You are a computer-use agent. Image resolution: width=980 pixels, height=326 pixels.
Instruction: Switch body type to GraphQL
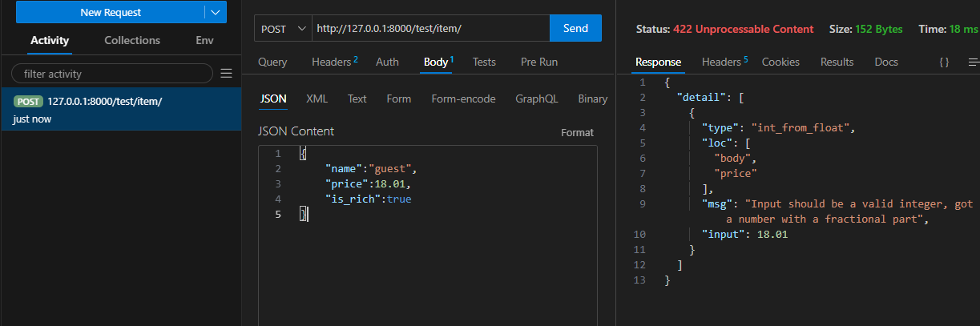tap(537, 99)
